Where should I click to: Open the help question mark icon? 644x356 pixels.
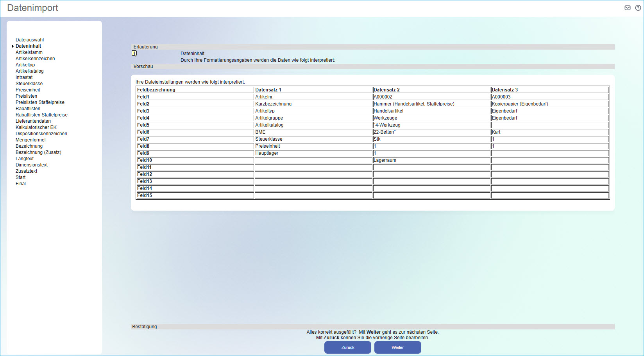point(638,8)
